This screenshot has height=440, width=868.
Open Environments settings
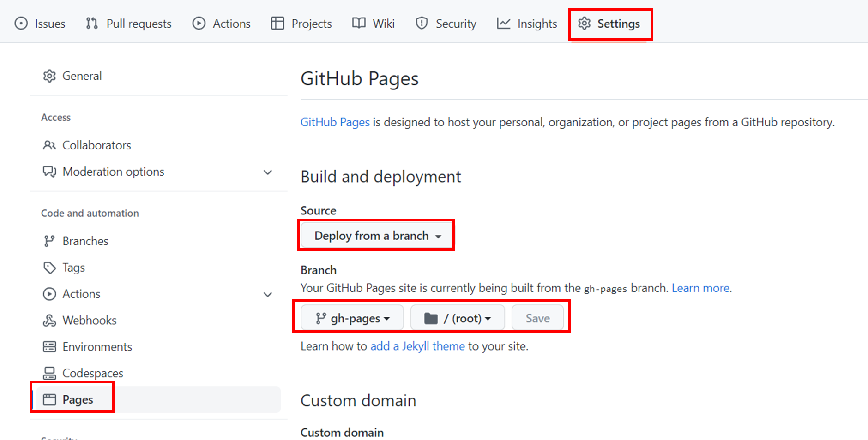(x=158, y=347)
